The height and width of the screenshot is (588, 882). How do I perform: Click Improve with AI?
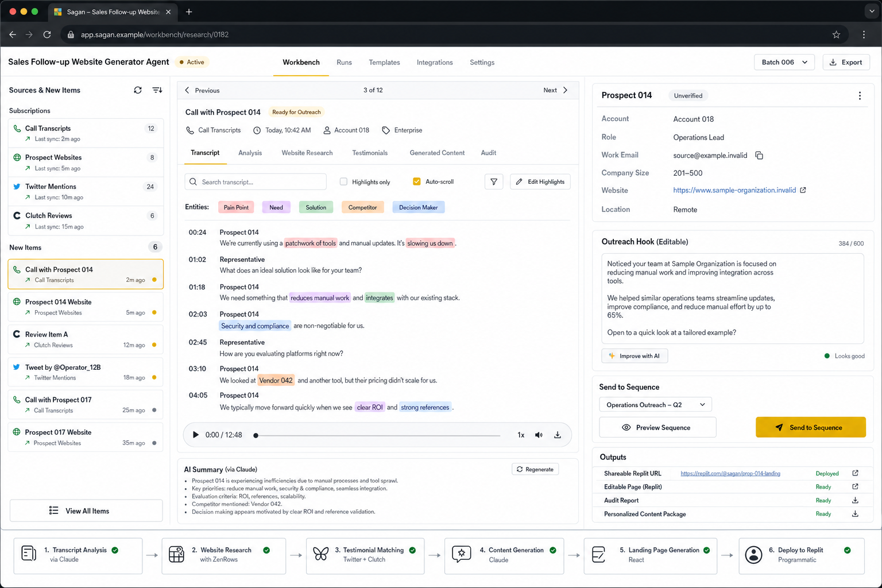[635, 356]
